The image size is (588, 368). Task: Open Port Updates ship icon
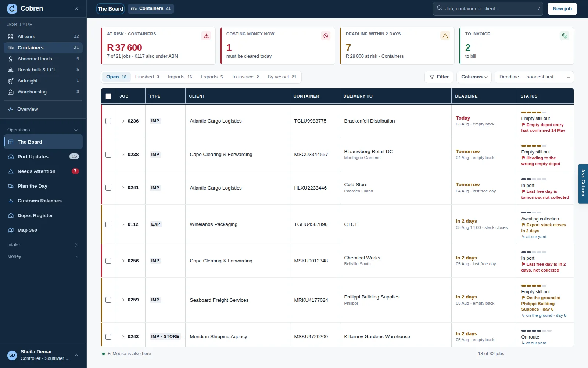pyautogui.click(x=11, y=157)
